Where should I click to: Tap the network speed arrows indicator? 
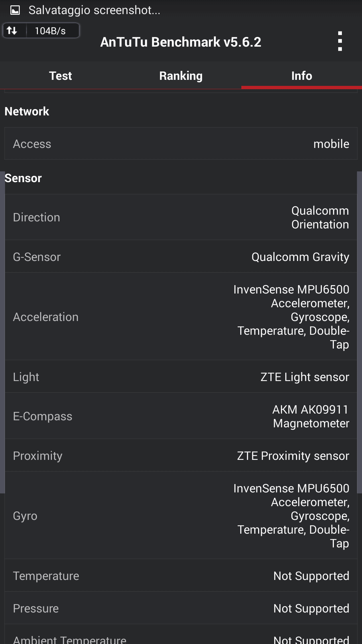(x=12, y=31)
